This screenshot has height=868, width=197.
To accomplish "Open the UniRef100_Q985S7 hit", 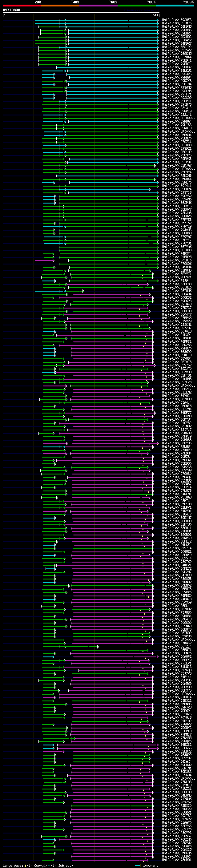I will pyautogui.click(x=177, y=836).
